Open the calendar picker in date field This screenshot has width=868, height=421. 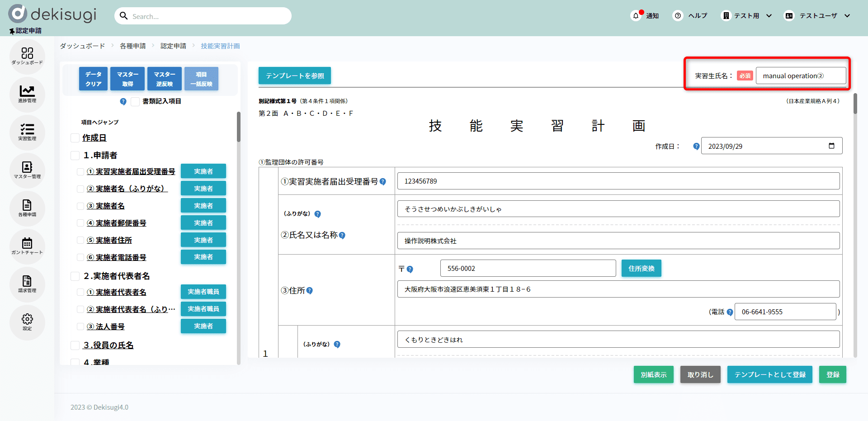[x=831, y=146]
